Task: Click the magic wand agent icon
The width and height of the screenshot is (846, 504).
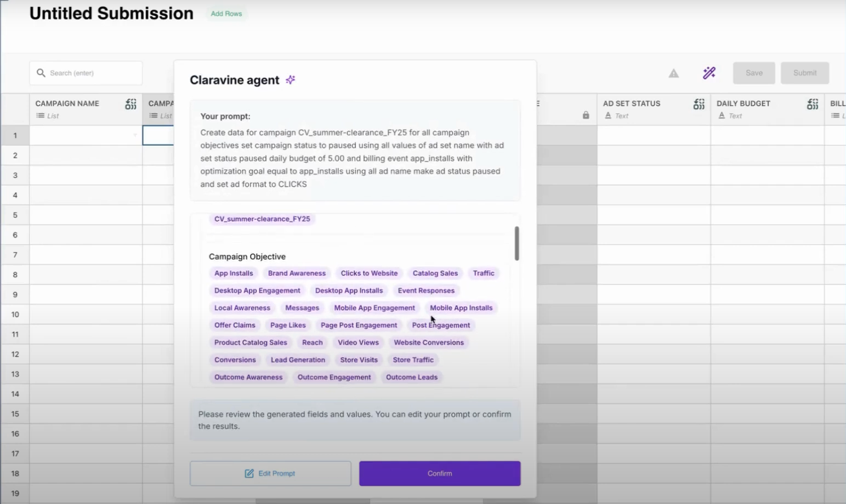Action: tap(709, 73)
